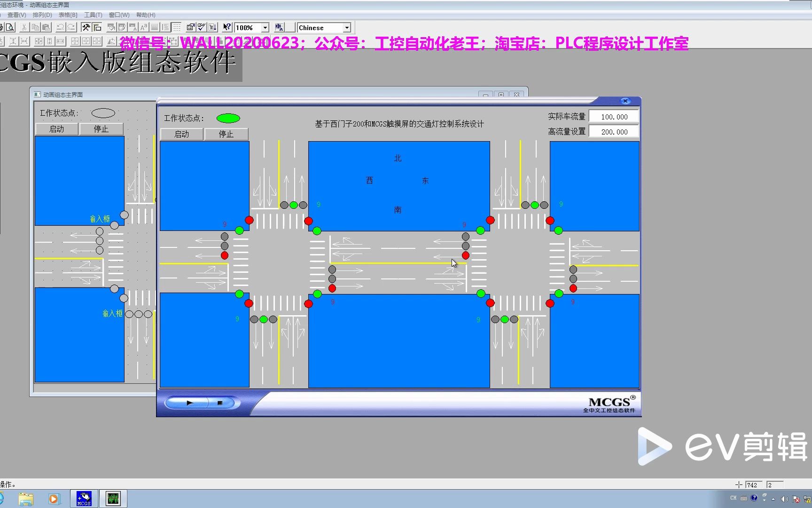Open the 100% zoom dropdown arrow
Viewport: 812px width, 508px height.
click(x=265, y=28)
